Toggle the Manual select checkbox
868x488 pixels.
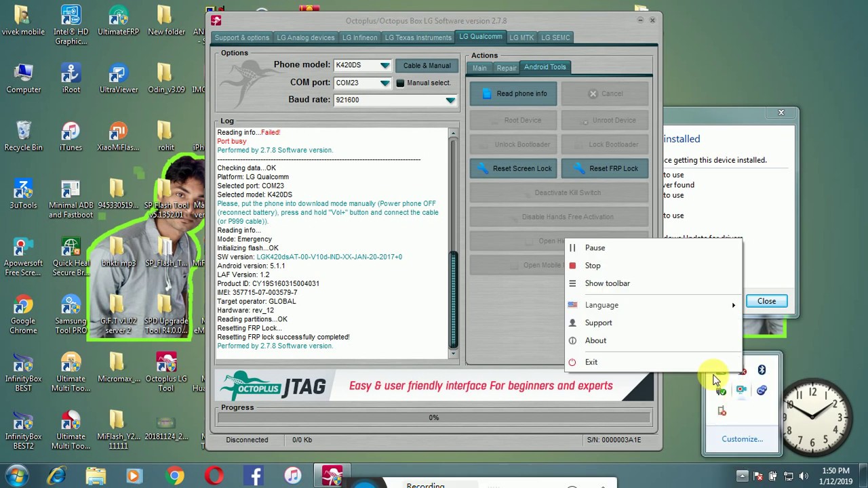pos(400,83)
